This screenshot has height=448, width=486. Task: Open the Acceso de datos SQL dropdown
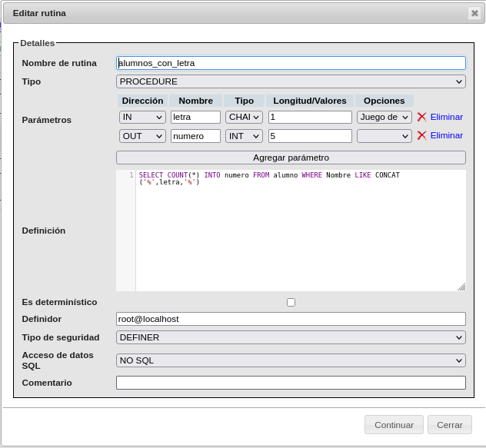click(291, 360)
